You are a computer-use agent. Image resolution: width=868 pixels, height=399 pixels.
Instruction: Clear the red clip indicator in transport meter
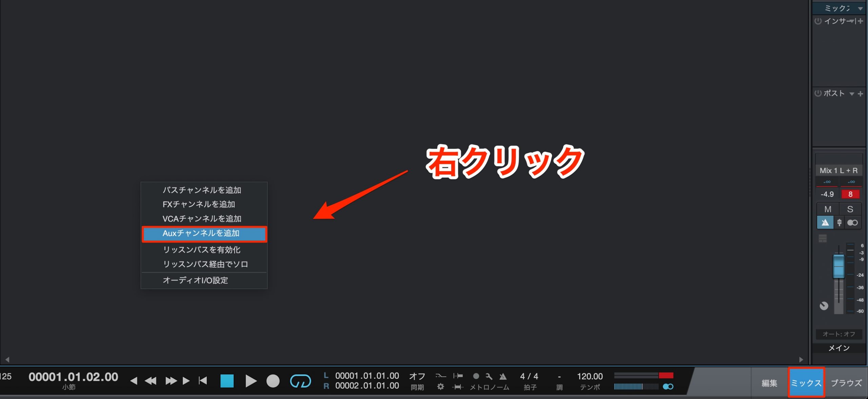[666, 375]
